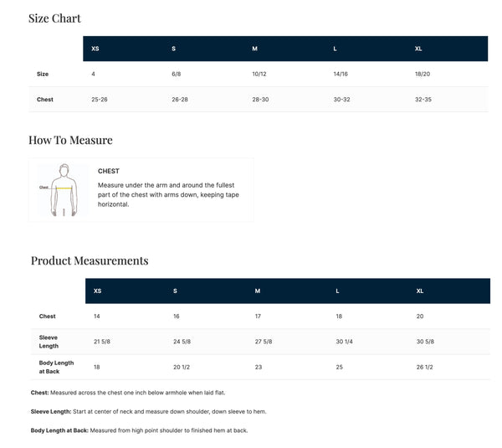Screen dimensions: 502x448
Task: Select the 32-35 chest range cell
Action: pos(423,99)
